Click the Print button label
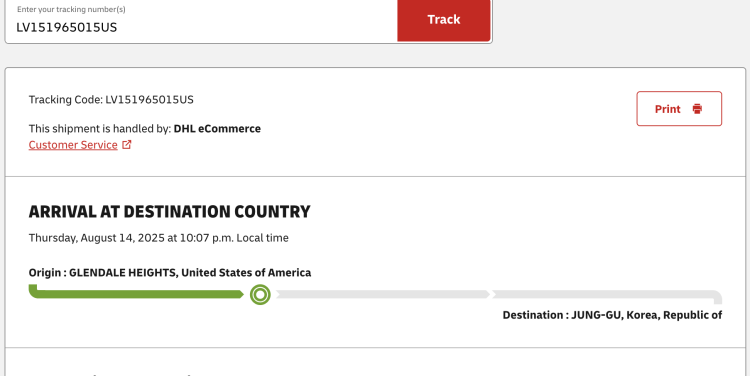This screenshot has height=376, width=750. tap(667, 109)
